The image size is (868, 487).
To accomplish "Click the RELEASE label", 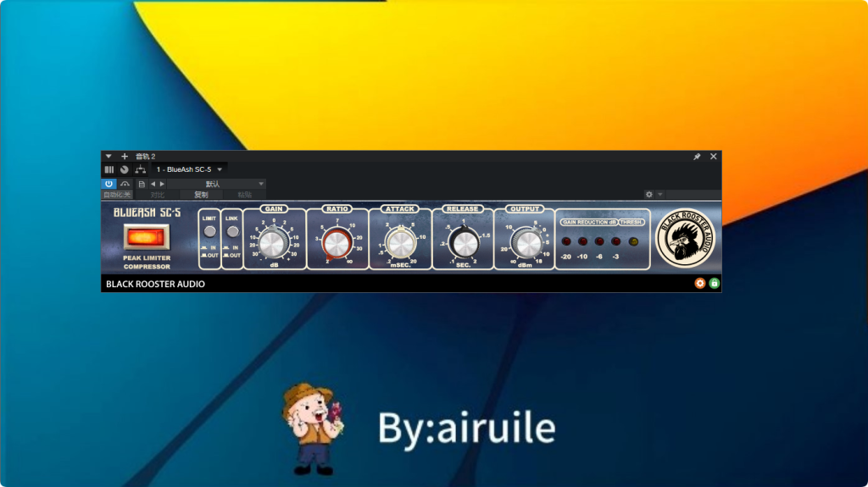I will (462, 208).
